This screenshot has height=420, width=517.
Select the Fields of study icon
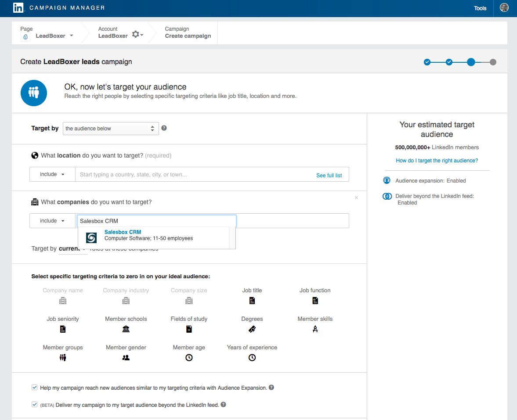point(189,329)
